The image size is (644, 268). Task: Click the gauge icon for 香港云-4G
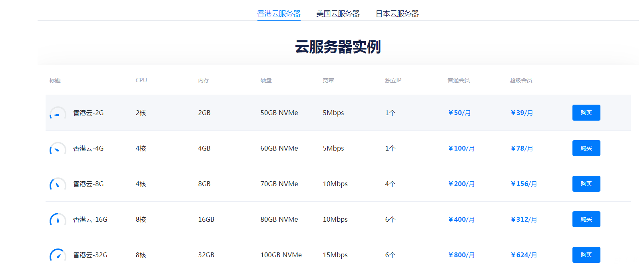point(58,149)
